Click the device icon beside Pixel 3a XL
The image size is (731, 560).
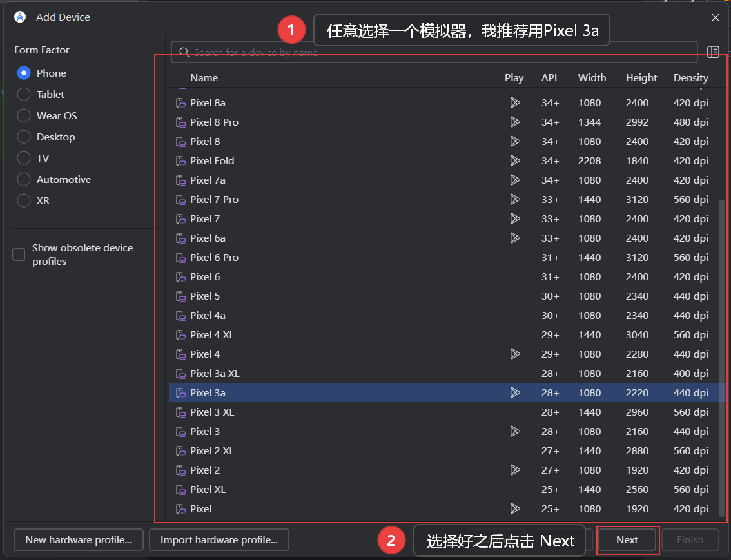(x=181, y=374)
